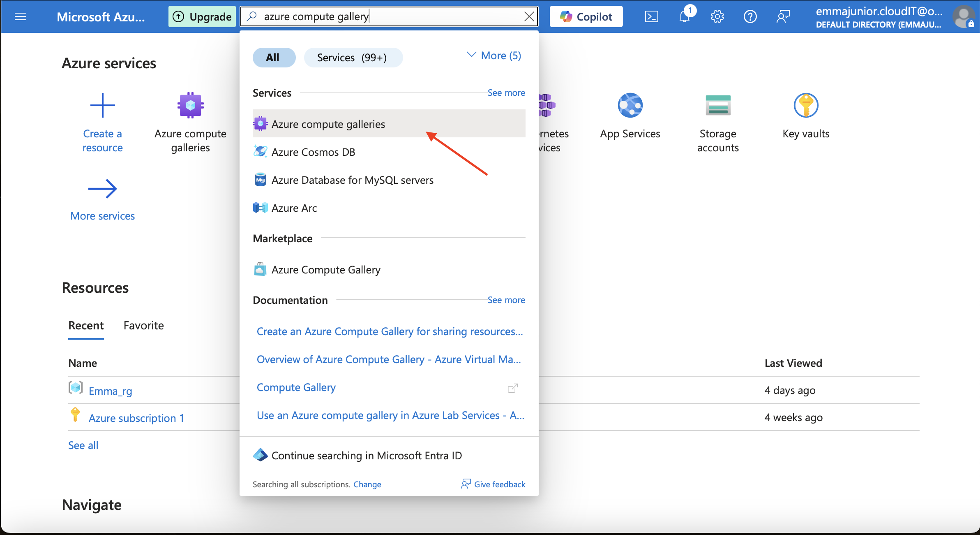Viewport: 980px width, 535px height.
Task: Switch to the Recent resources tab
Action: coord(86,326)
